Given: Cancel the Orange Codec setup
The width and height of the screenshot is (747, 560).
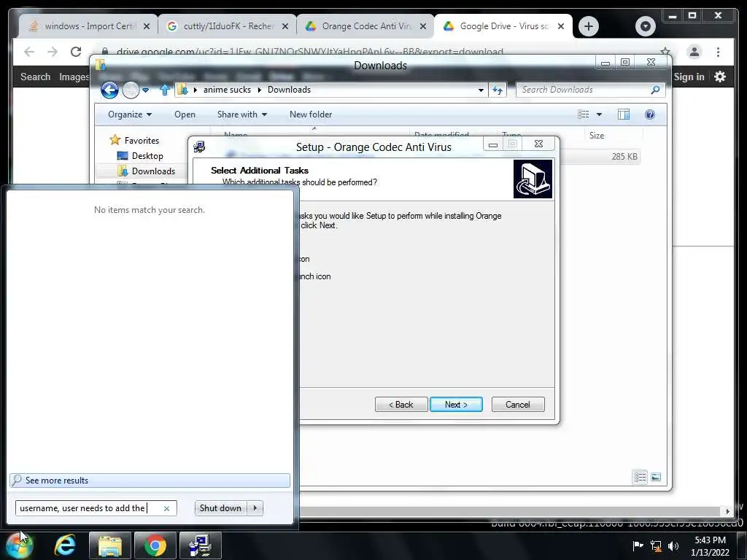Looking at the screenshot, I should click(517, 404).
